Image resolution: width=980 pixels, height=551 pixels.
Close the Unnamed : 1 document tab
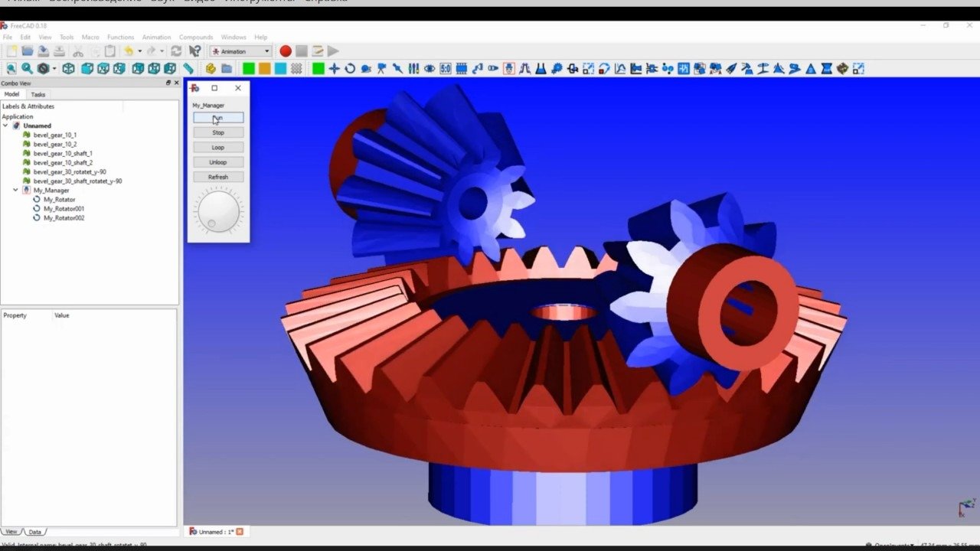pyautogui.click(x=240, y=531)
